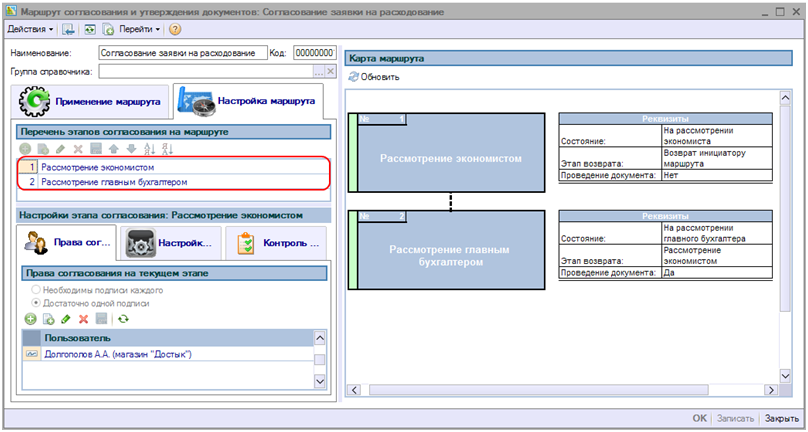Click the pencil edit icon in rights toolbar
Image resolution: width=808 pixels, height=432 pixels.
(65, 318)
